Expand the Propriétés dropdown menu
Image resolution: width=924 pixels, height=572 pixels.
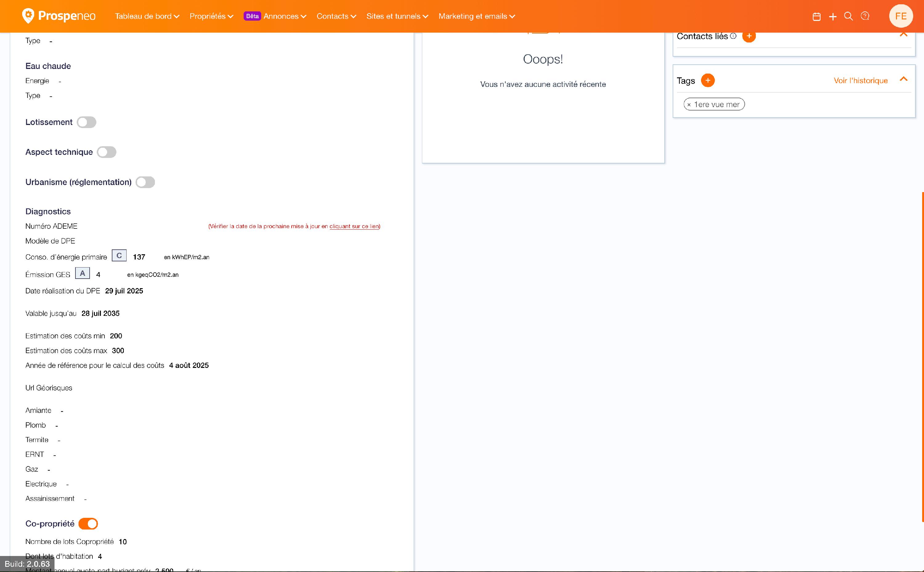(x=211, y=16)
